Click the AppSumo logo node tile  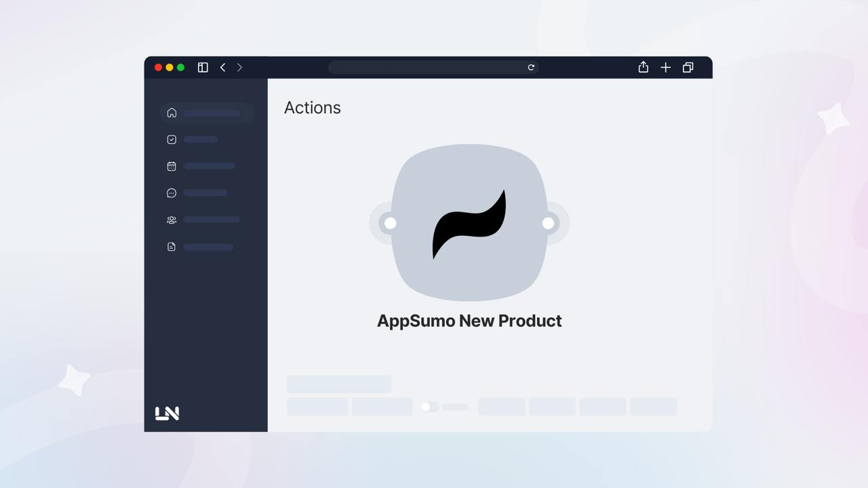point(469,222)
